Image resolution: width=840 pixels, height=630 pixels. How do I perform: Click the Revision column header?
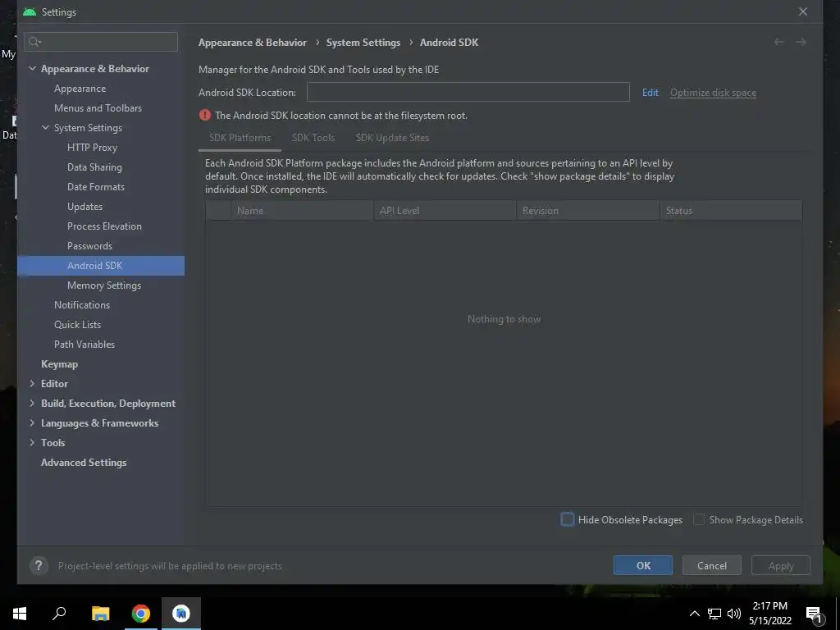pyautogui.click(x=587, y=211)
